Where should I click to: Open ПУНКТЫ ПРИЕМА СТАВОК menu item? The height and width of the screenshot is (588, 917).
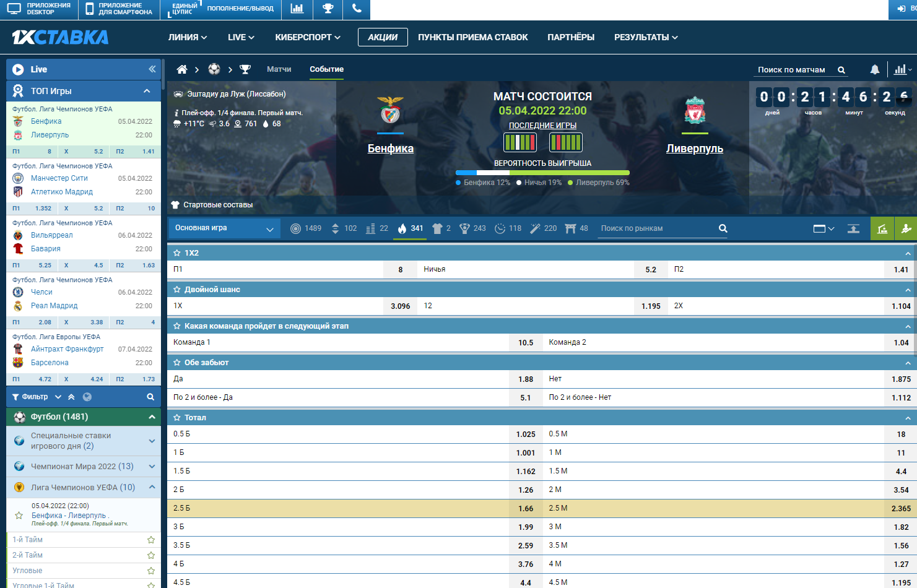point(473,37)
